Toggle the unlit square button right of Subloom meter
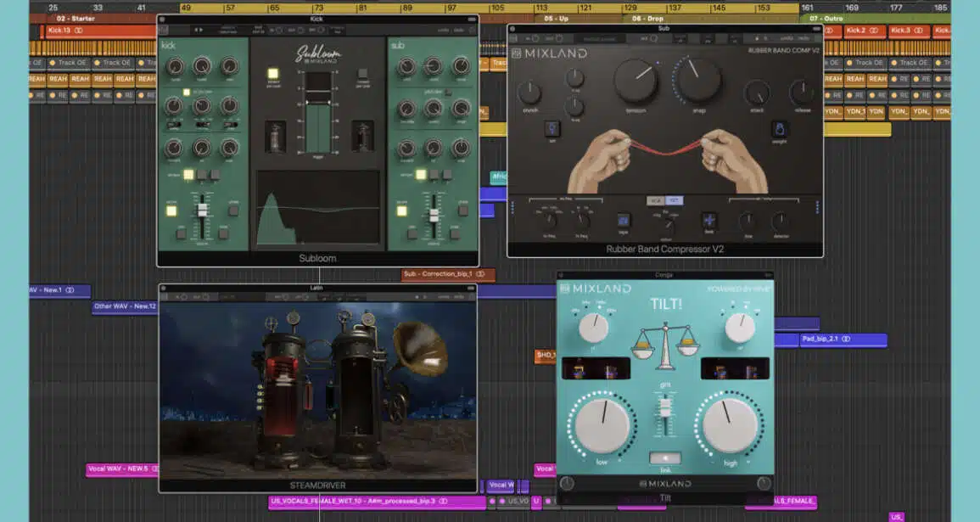The image size is (980, 522). pyautogui.click(x=362, y=73)
